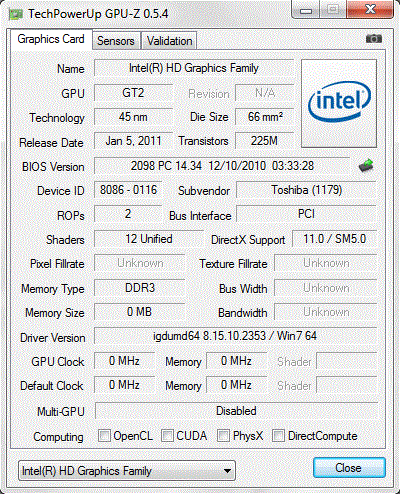Switch to the Sensors tab

pos(116,41)
